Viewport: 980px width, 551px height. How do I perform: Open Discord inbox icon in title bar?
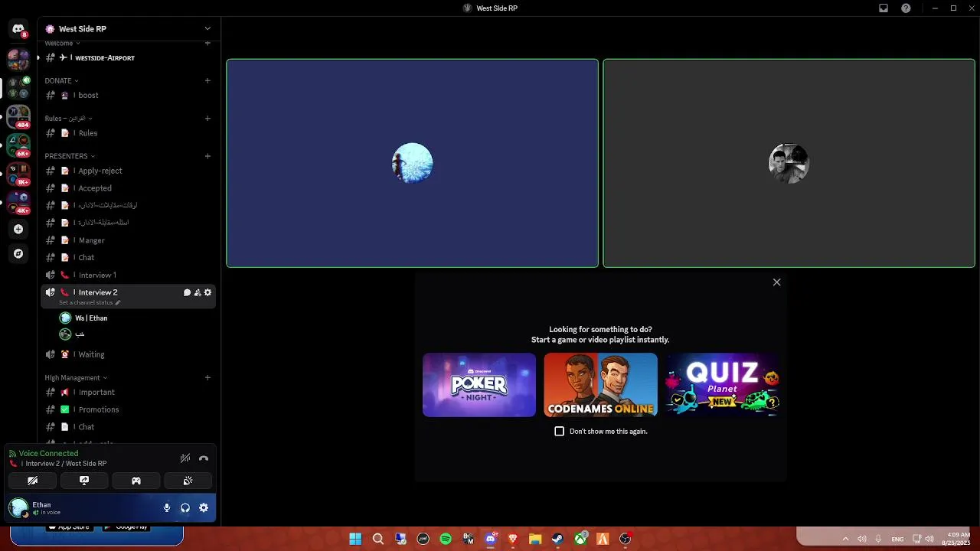[x=884, y=8]
